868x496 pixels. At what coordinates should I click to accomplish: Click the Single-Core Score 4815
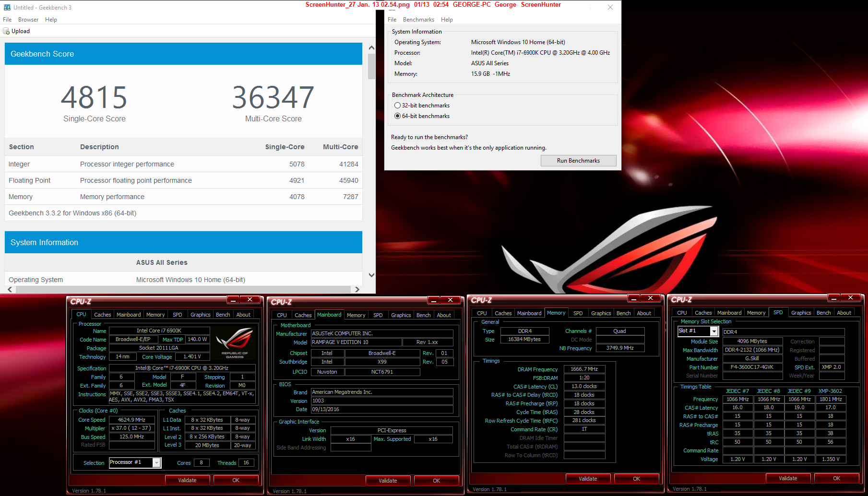(x=94, y=97)
